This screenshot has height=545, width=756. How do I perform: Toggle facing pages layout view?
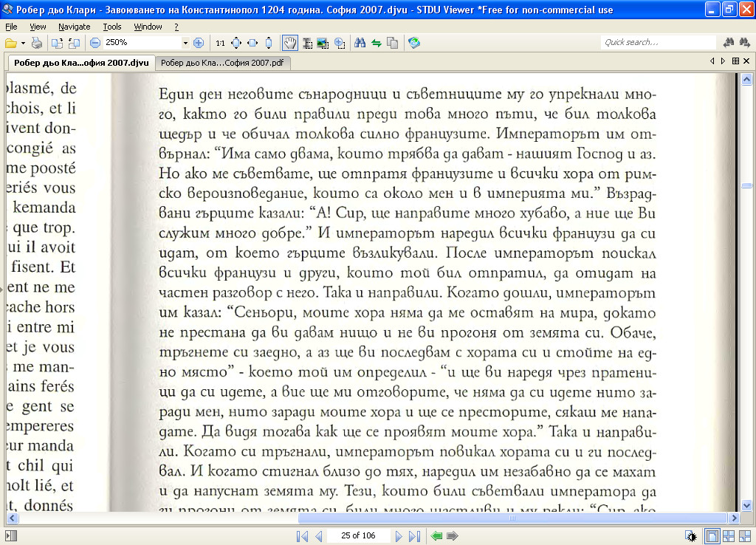point(728,536)
